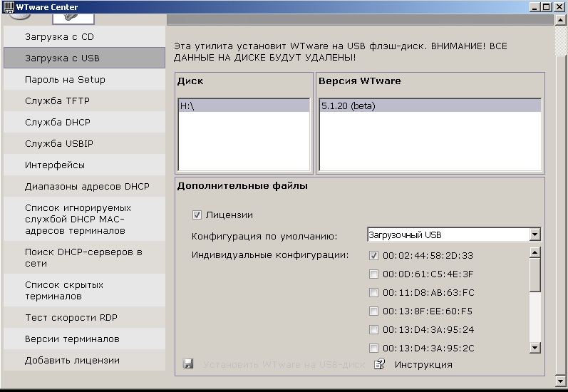
Task: Click the floppy disk install icon
Action: click(188, 364)
